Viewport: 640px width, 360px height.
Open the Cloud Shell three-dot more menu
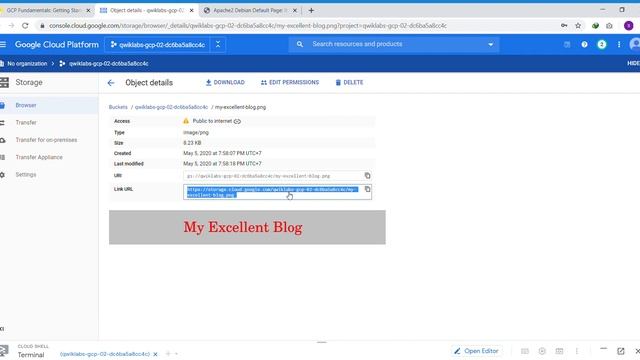pos(576,351)
